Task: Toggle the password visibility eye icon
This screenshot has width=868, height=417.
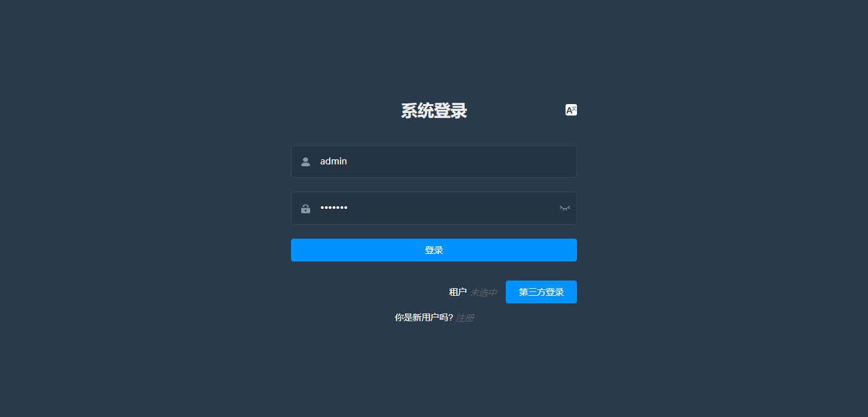Action: (x=565, y=208)
